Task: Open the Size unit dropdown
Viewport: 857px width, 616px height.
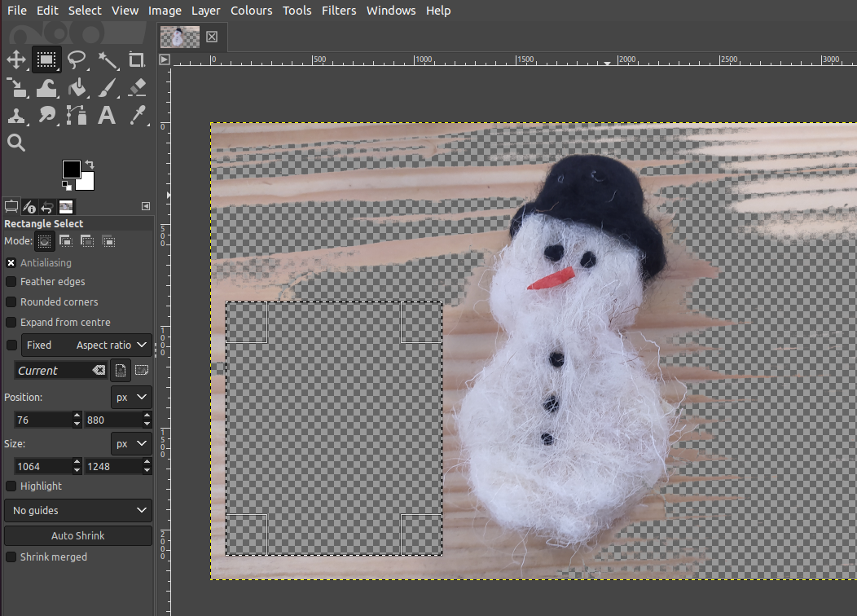Action: click(130, 443)
